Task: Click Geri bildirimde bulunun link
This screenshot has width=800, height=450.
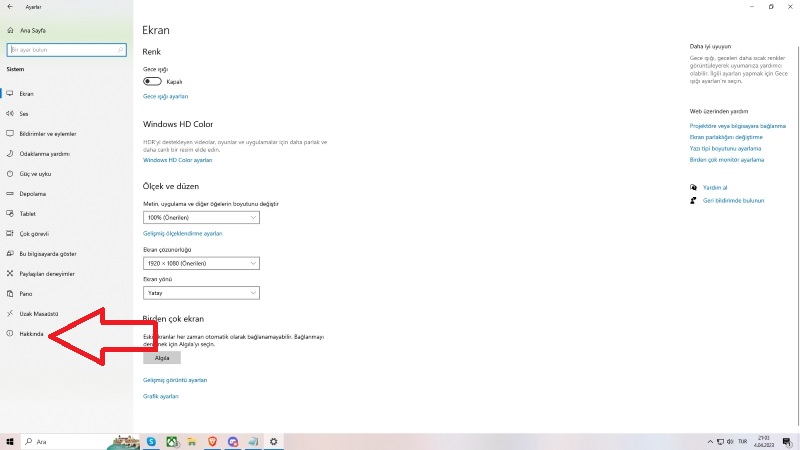Action: click(733, 201)
